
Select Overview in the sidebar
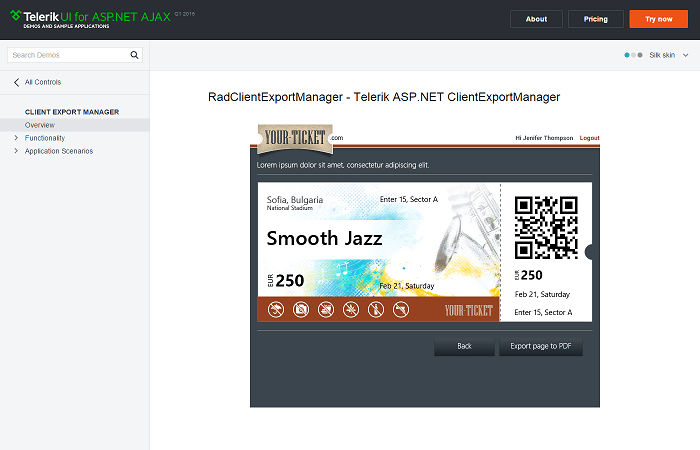click(x=40, y=125)
